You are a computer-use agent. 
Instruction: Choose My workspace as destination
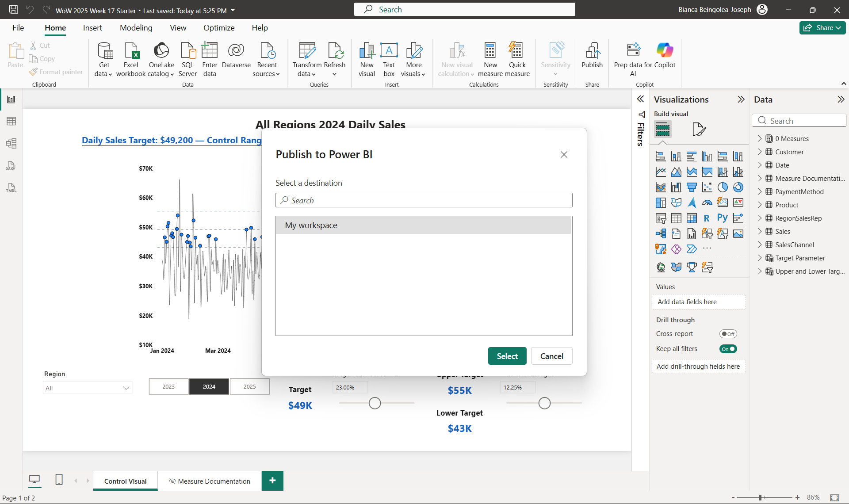point(423,225)
